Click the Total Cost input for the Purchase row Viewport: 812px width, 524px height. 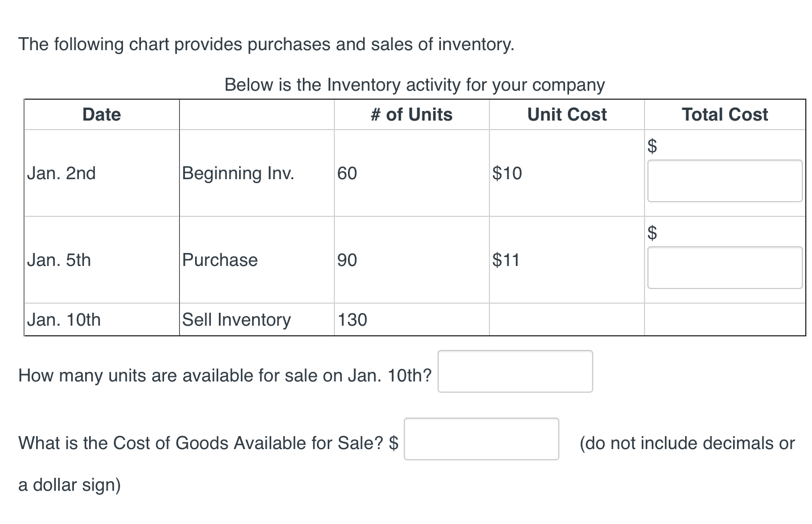(x=725, y=267)
